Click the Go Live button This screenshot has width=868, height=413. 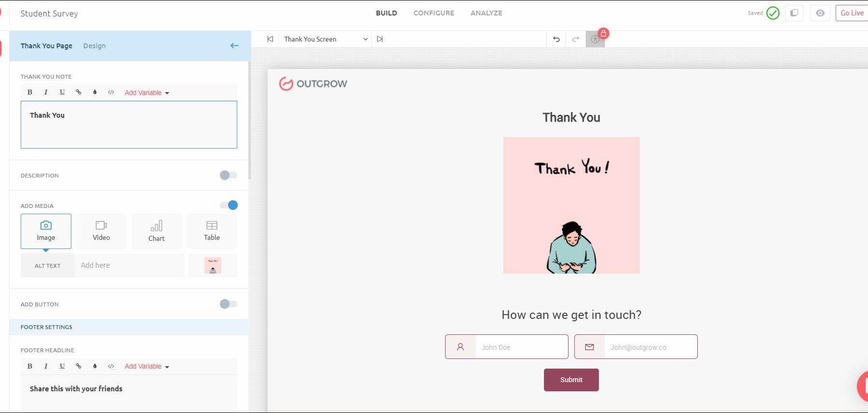coord(852,13)
